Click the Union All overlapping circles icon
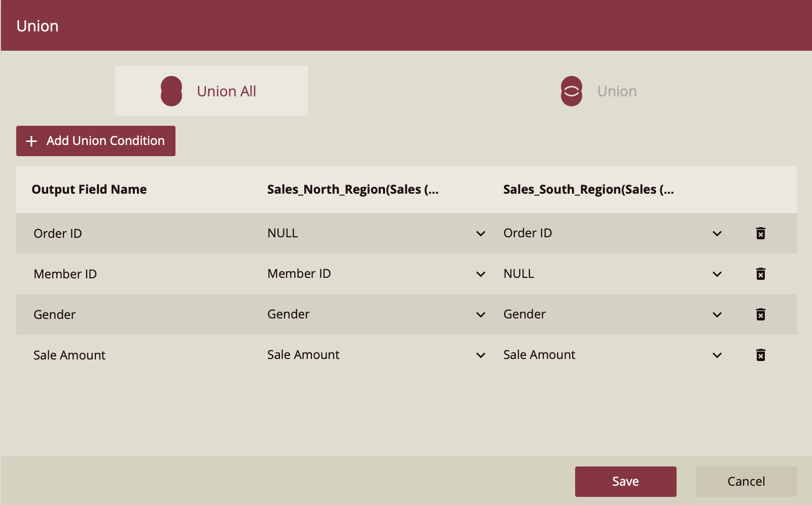 [171, 91]
